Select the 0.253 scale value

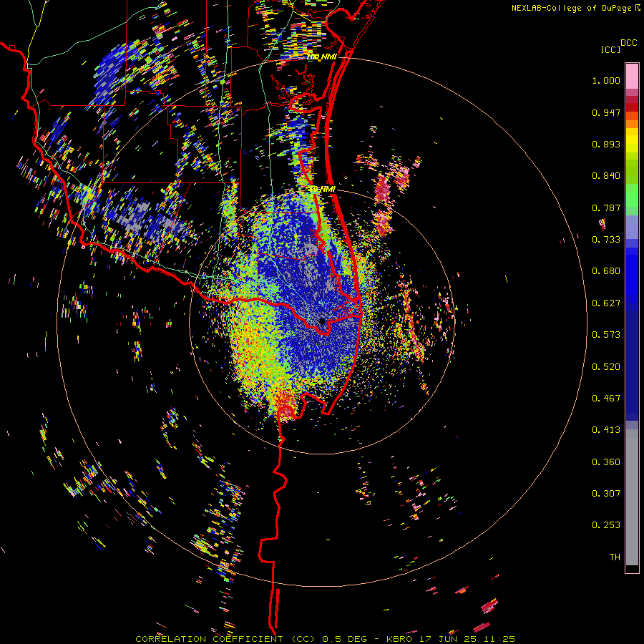point(606,525)
